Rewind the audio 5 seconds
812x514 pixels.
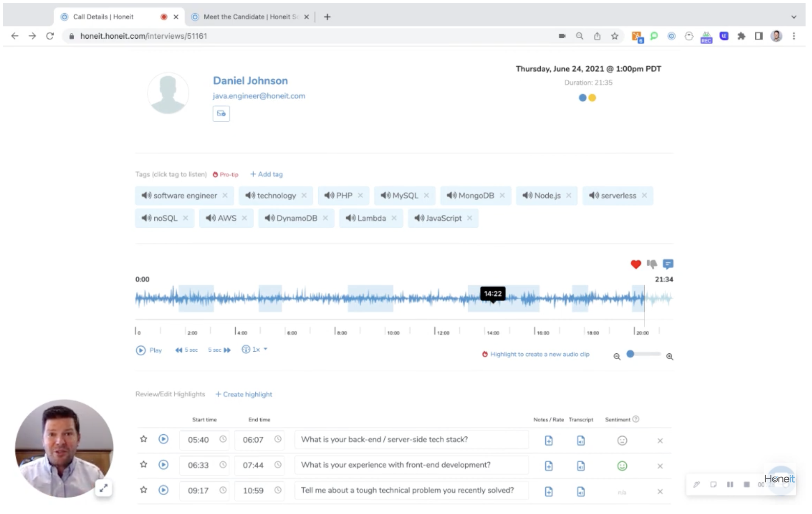click(186, 350)
